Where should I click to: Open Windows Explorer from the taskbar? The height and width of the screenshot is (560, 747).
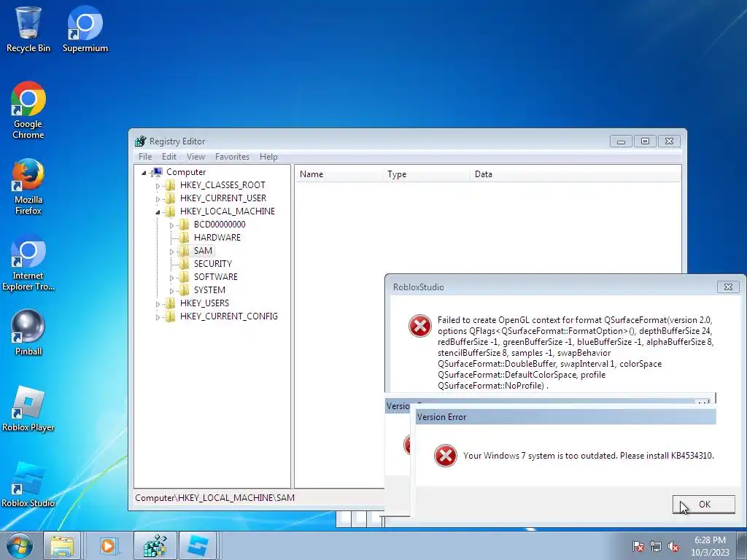click(x=63, y=545)
